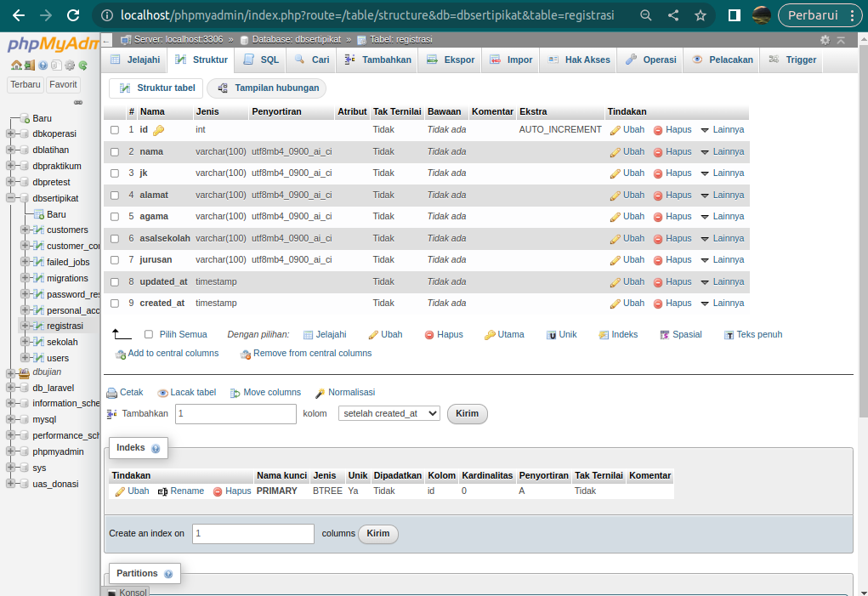The height and width of the screenshot is (596, 868).
Task: Expand dbkoperasi database tree node
Action: coord(10,134)
